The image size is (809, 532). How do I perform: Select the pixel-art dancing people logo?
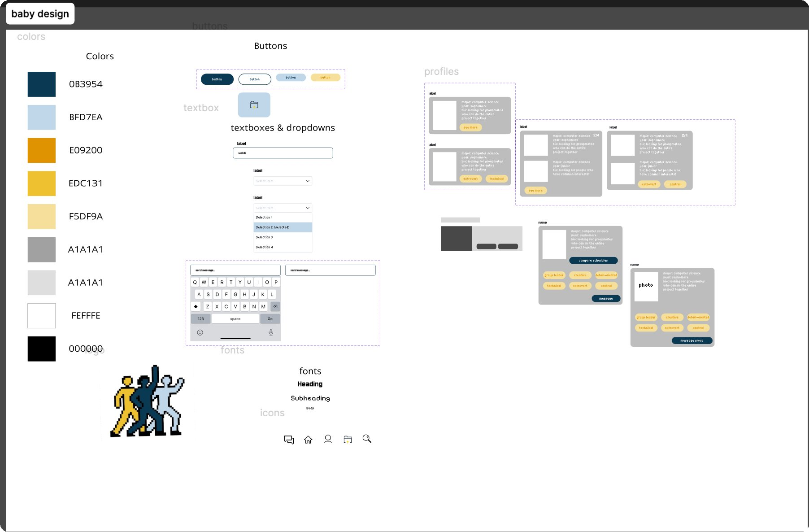pos(148,401)
